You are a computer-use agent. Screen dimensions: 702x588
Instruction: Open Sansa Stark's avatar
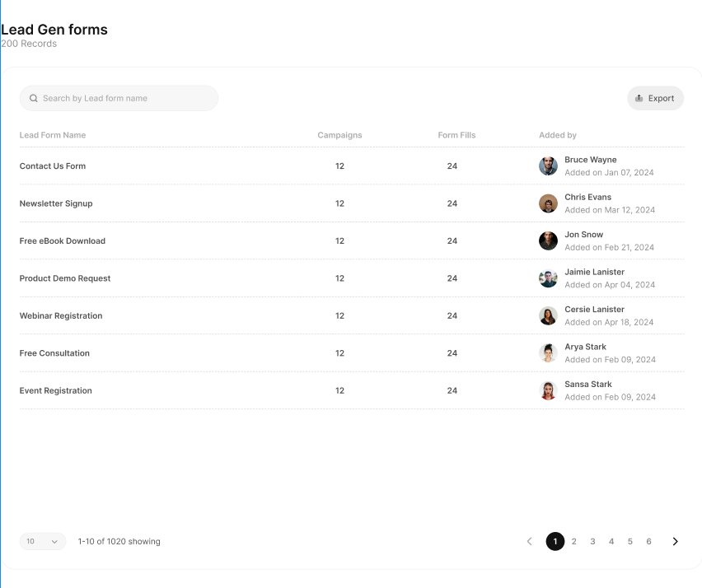548,390
